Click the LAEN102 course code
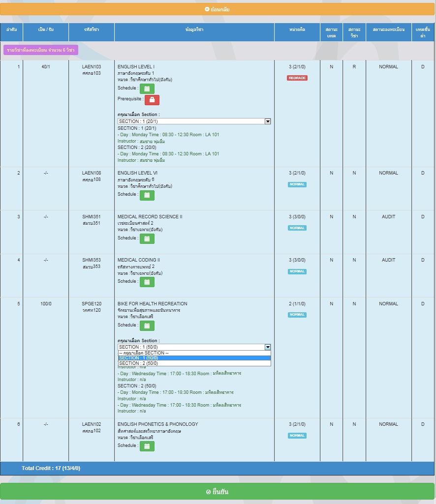The width and height of the screenshot is (436, 504). [x=92, y=424]
